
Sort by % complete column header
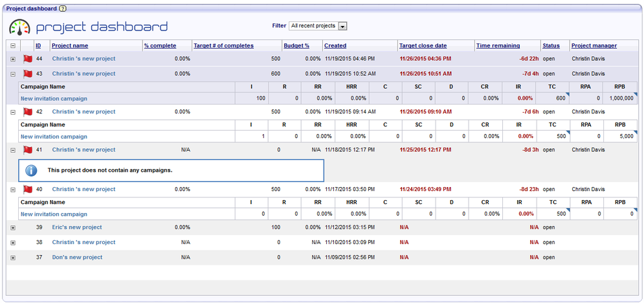160,45
